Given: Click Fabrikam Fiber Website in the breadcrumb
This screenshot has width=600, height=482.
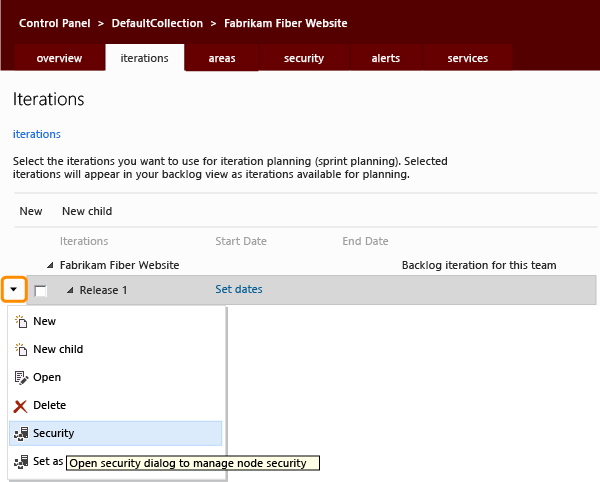Looking at the screenshot, I should [286, 23].
